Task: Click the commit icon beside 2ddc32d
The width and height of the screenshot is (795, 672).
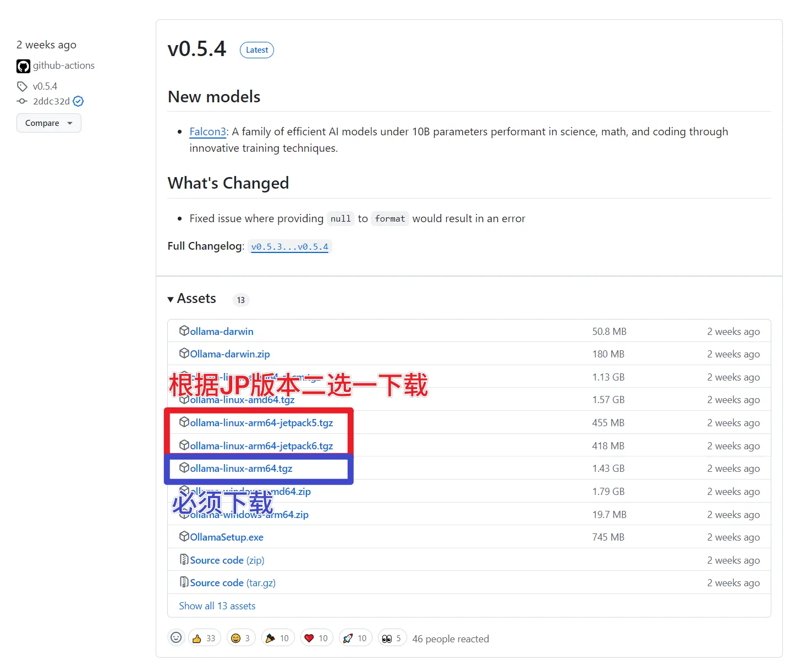Action: pyautogui.click(x=22, y=101)
